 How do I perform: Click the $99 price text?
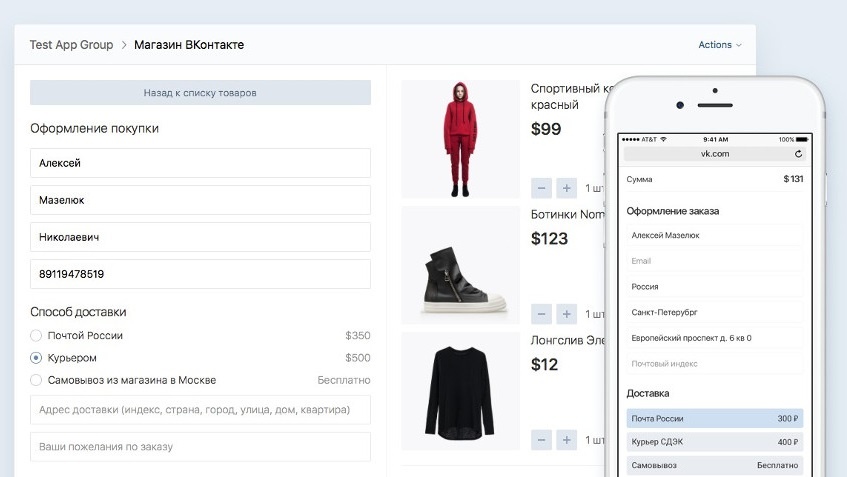[546, 129]
